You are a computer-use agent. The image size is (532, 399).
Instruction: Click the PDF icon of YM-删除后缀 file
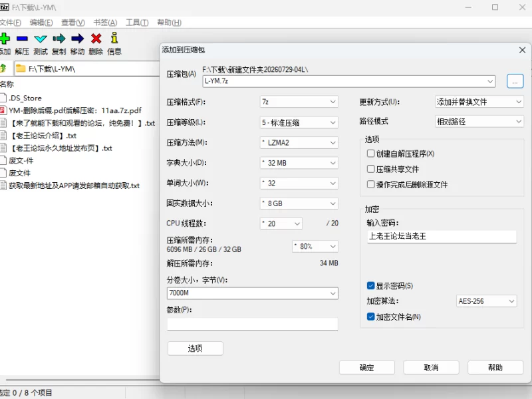coord(3,110)
